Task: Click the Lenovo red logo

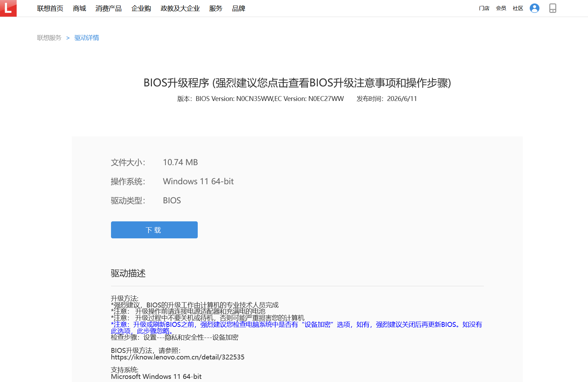Action: (8, 8)
